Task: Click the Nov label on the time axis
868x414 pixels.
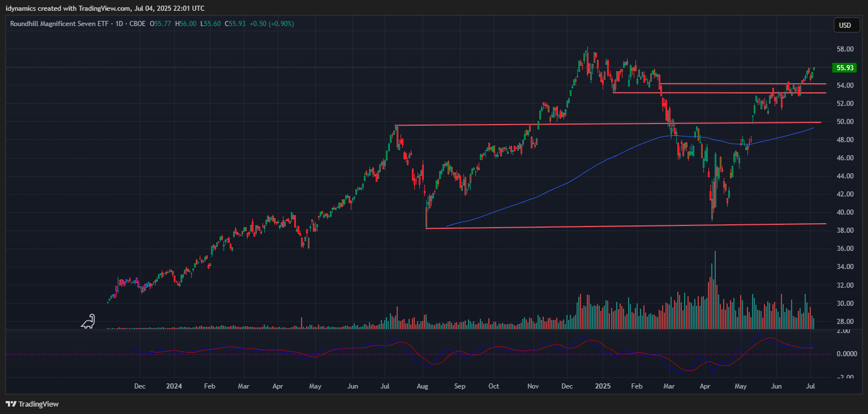Action: (x=532, y=386)
